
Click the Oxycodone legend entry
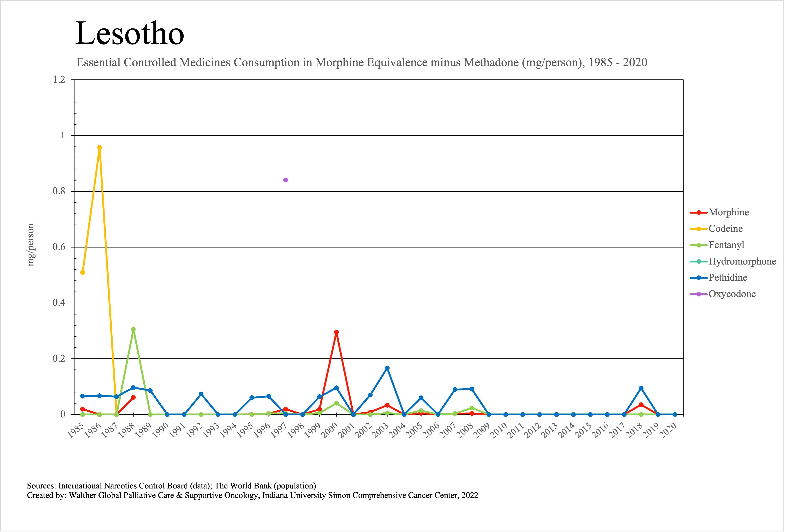pos(732,294)
